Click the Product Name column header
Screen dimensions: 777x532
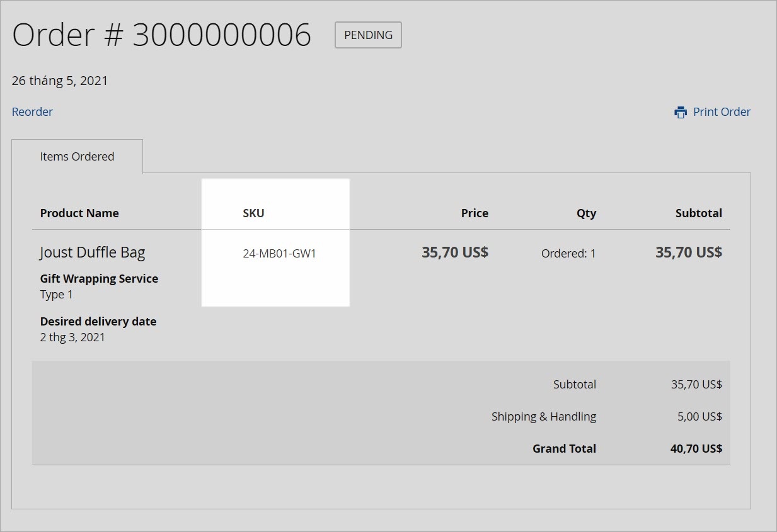pos(79,213)
